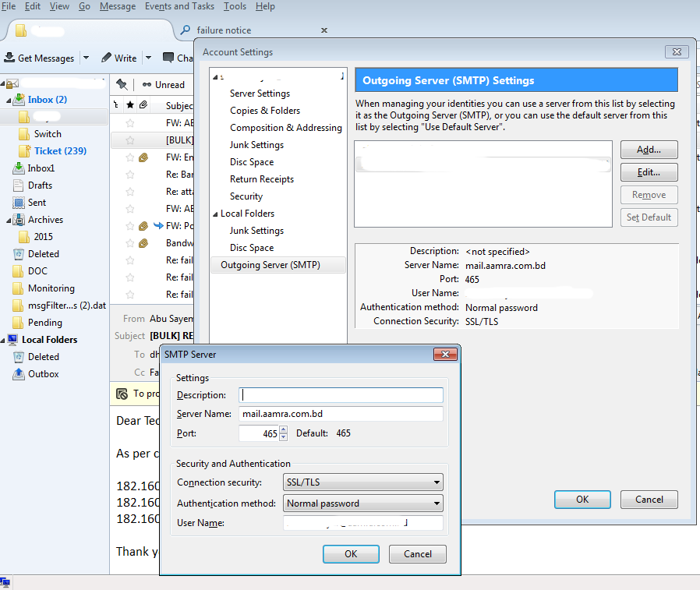Open the Write dropdown arrow
Viewport: 700px width, 590px height.
pos(149,58)
